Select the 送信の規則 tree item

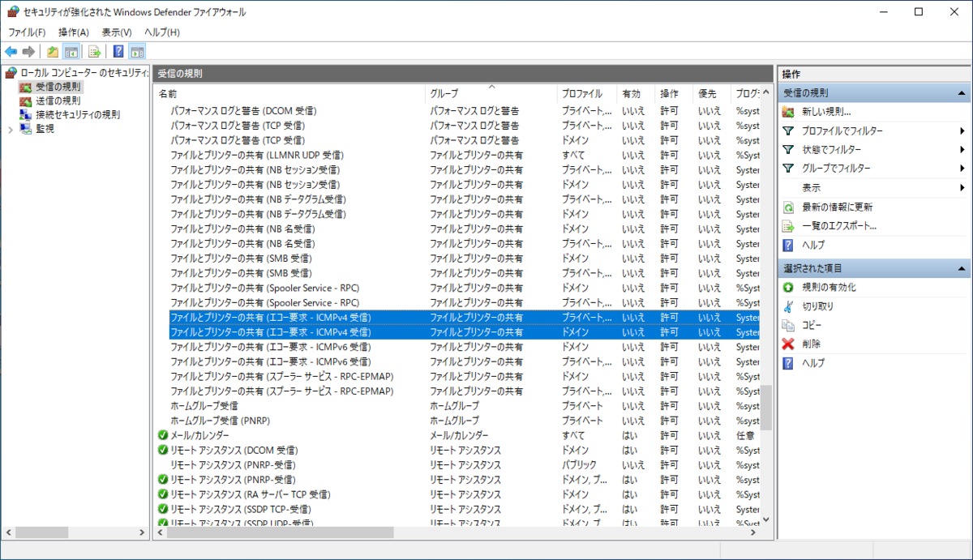tap(58, 100)
